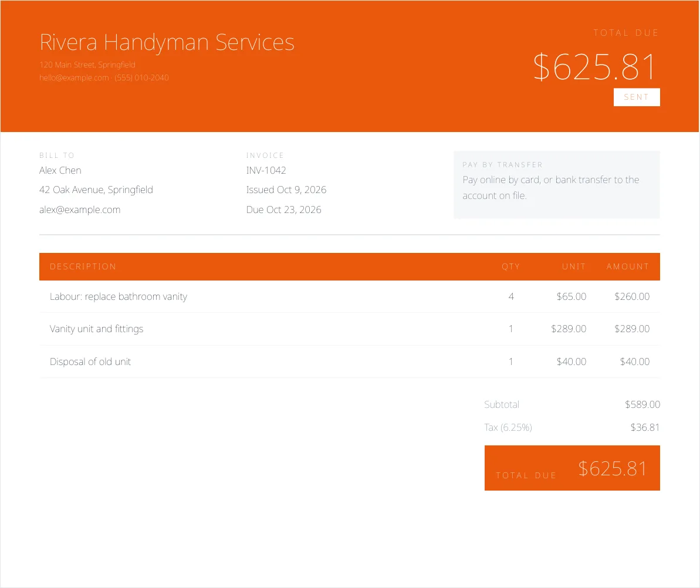Click the Tax (6.25%) label
The height and width of the screenshot is (588, 700).
508,428
